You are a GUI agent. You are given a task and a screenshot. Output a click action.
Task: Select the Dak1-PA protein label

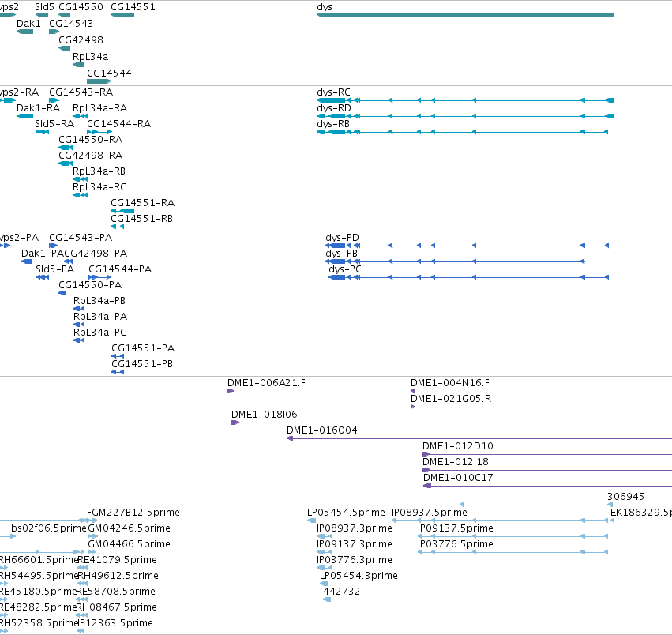(43, 254)
